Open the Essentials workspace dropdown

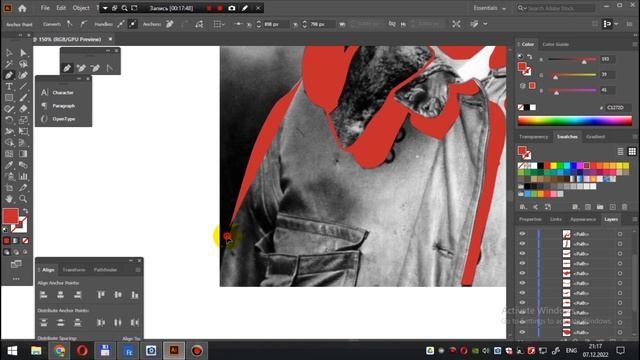pos(490,8)
